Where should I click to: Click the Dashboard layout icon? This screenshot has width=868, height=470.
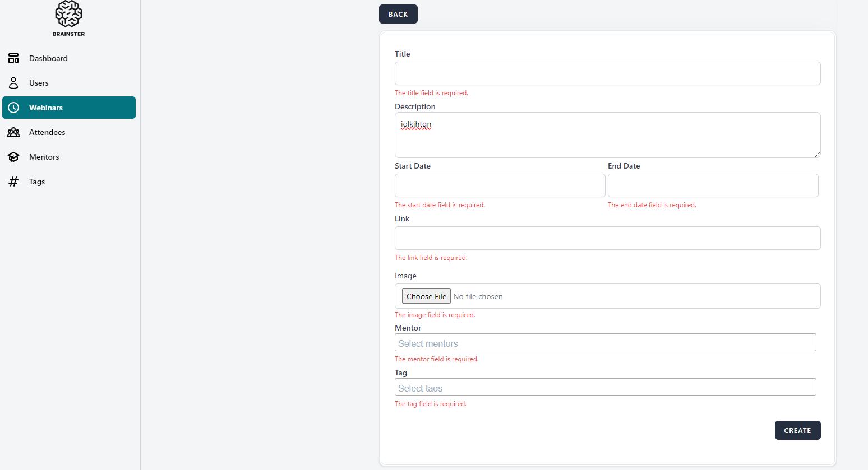pyautogui.click(x=13, y=58)
